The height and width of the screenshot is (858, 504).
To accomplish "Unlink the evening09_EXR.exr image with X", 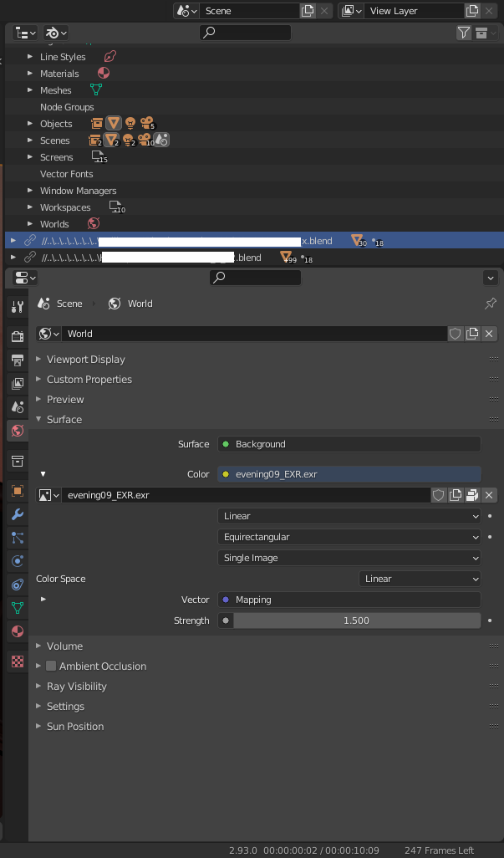I will (x=489, y=495).
